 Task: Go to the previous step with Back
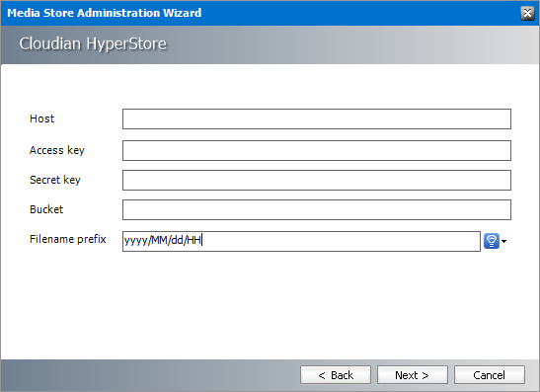click(x=336, y=375)
